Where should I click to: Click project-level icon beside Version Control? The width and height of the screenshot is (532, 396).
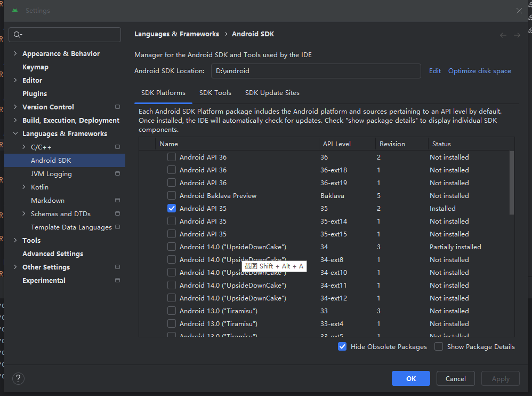coord(117,107)
